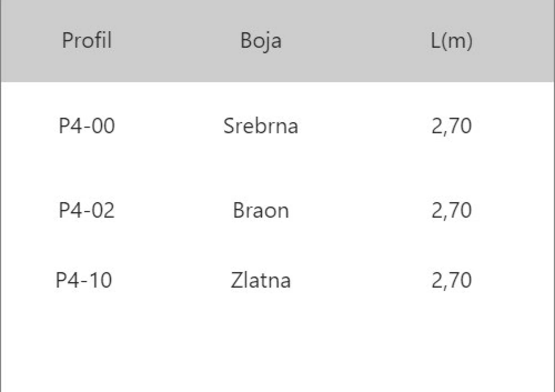The height and width of the screenshot is (392, 555).
Task: Click blank space between P4-00 and Srebrna
Action: tap(169, 125)
